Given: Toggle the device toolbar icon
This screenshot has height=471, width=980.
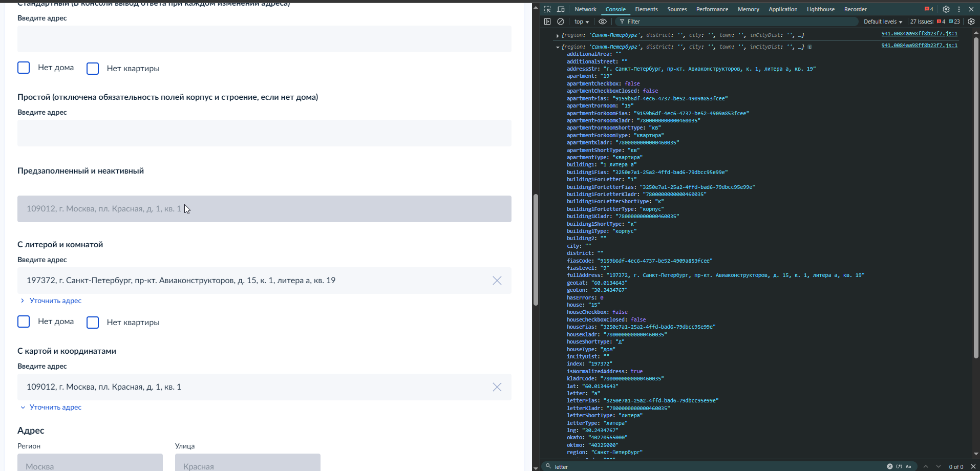Looking at the screenshot, I should (x=561, y=9).
